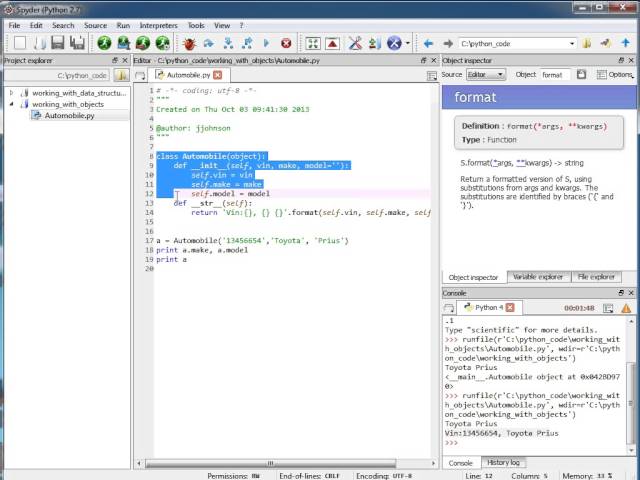Browse for a working directory
Screen dimensions: 640x480
(x=587, y=43)
